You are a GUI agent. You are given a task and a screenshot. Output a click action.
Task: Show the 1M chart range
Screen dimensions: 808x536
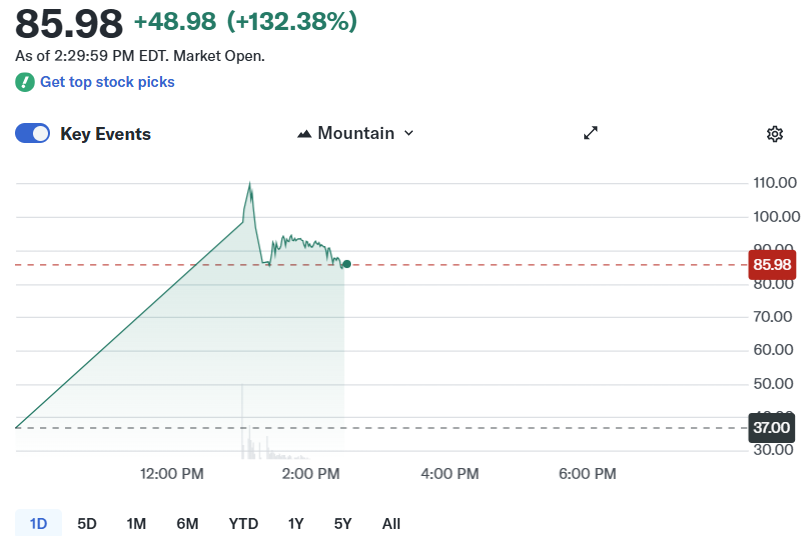point(137,523)
